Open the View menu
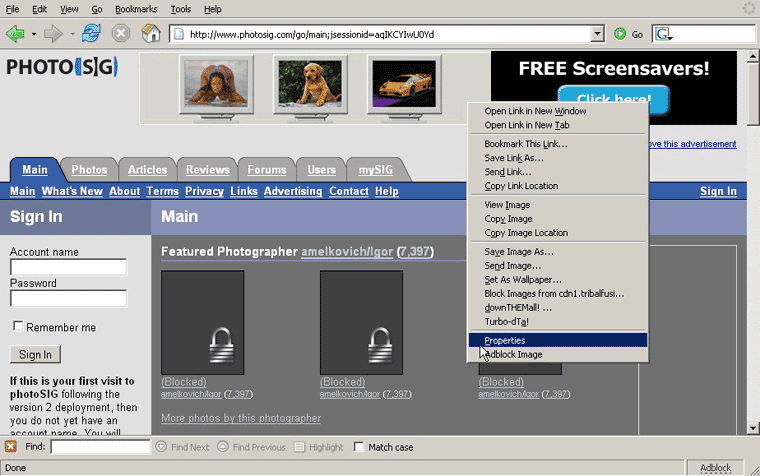The width and height of the screenshot is (760, 476). (69, 9)
